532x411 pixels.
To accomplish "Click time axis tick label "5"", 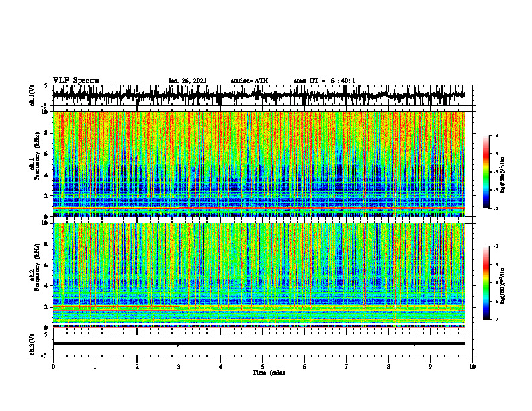I will 263,367.
